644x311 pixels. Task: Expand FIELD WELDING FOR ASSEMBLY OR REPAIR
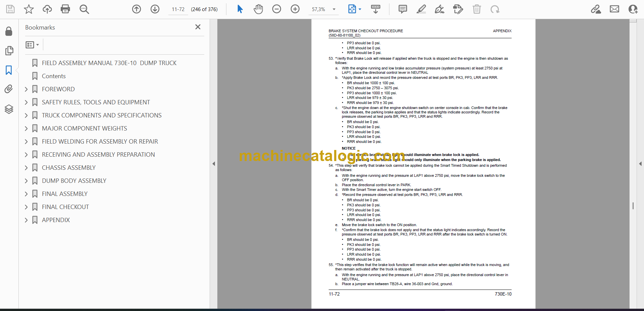(26, 142)
